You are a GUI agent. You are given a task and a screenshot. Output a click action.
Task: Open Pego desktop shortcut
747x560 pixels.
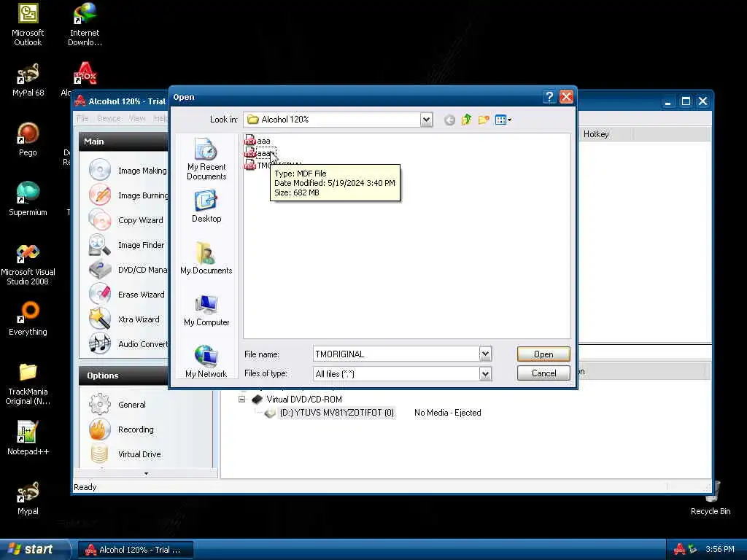click(28, 139)
